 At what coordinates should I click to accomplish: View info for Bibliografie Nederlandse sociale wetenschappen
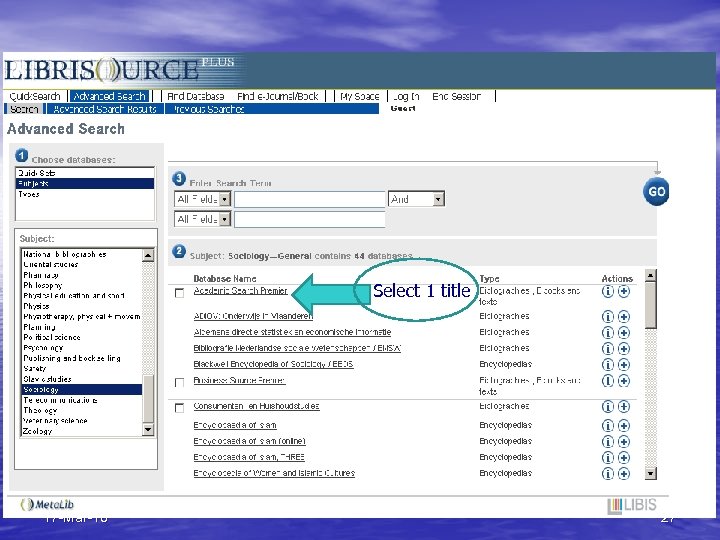tap(608, 349)
